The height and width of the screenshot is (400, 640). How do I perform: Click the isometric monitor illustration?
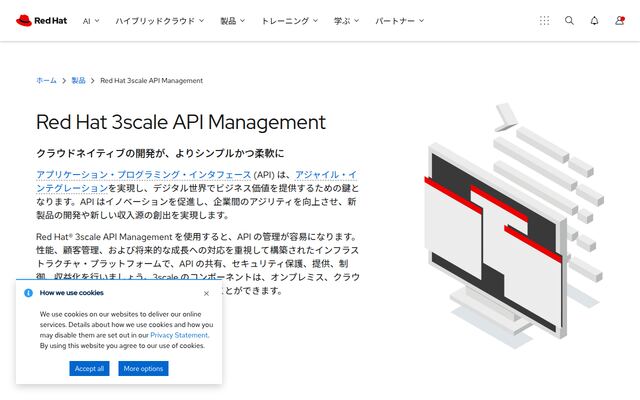513,227
